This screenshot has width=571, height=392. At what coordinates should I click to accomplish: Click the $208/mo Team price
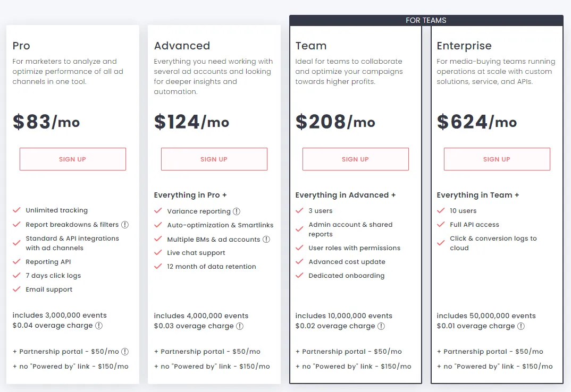point(335,122)
